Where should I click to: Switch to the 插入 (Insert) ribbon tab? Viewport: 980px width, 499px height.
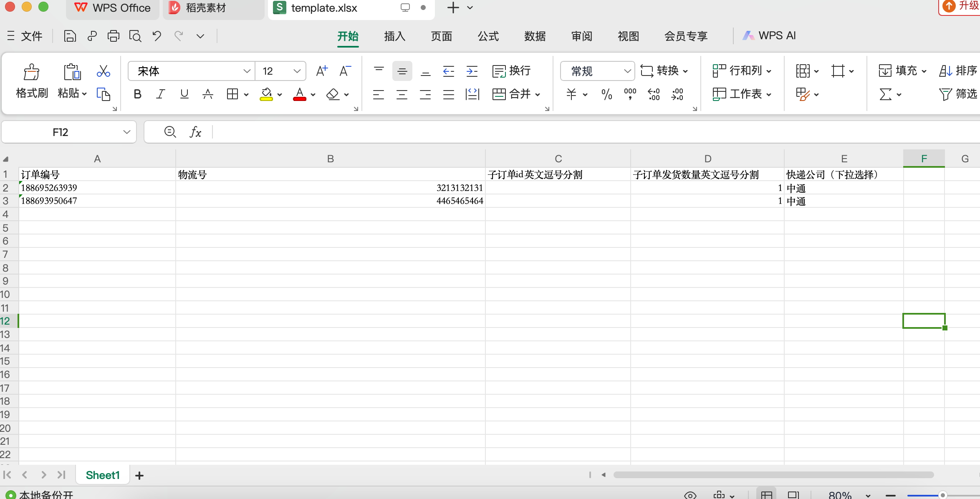pos(394,36)
